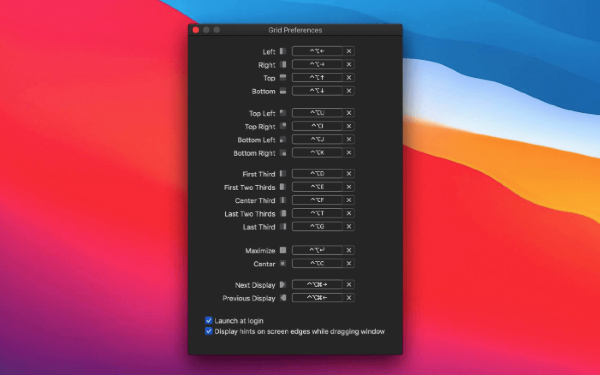600x375 pixels.
Task: Close the Grid Preferences window
Action: [x=196, y=30]
